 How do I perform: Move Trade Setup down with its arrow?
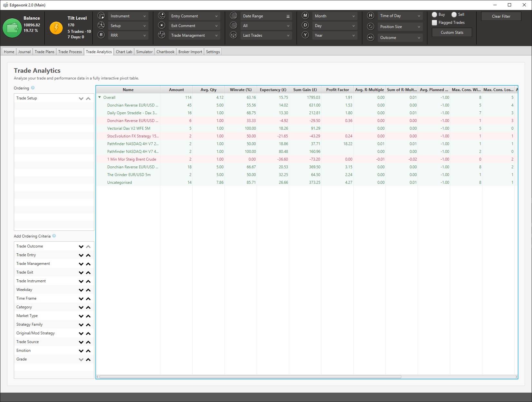81,98
